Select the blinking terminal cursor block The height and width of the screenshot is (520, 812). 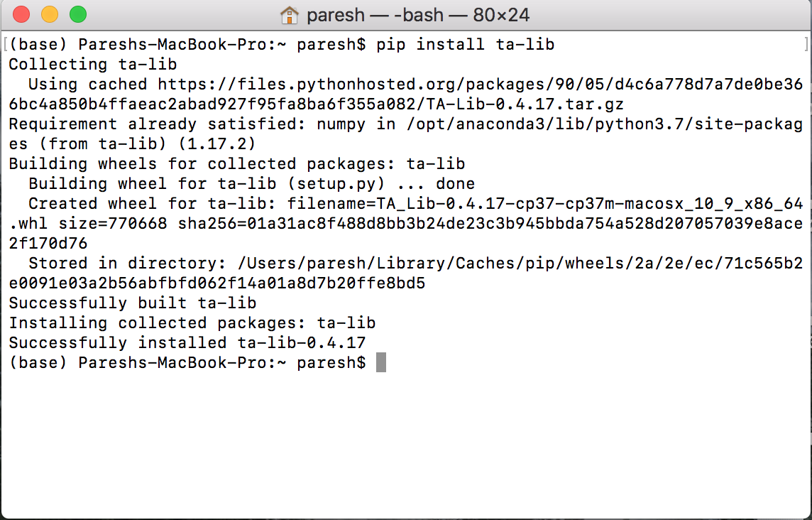click(382, 362)
